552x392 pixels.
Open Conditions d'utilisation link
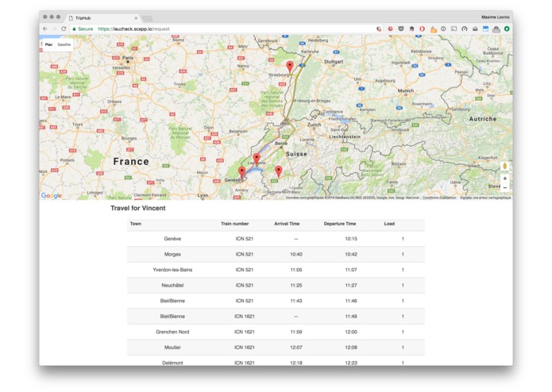click(439, 198)
